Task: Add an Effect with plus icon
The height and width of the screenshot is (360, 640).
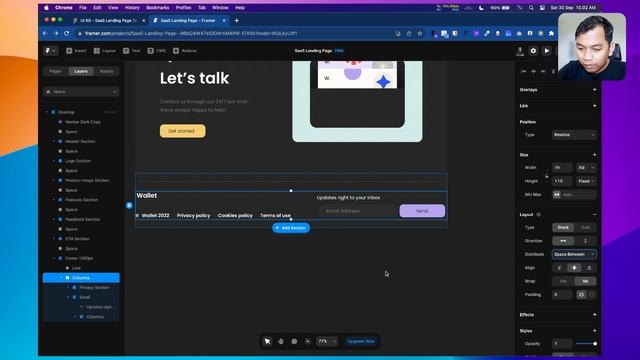Action: [x=594, y=315]
